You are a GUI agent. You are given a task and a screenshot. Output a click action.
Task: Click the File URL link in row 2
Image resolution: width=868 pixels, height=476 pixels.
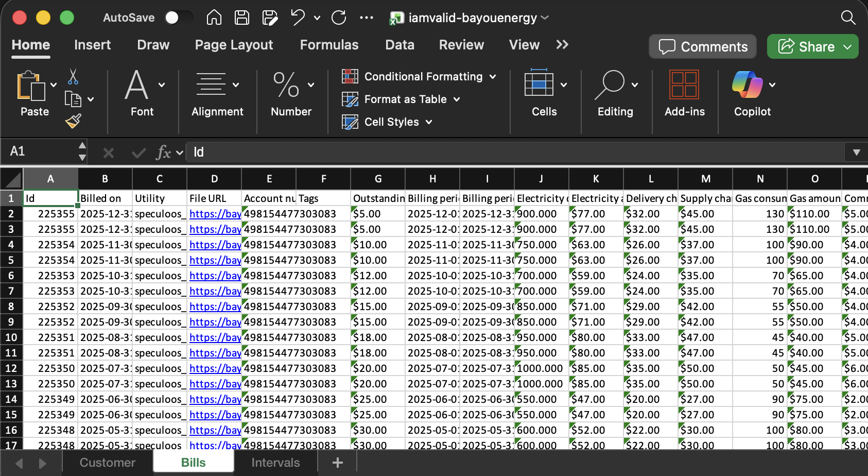click(x=215, y=214)
